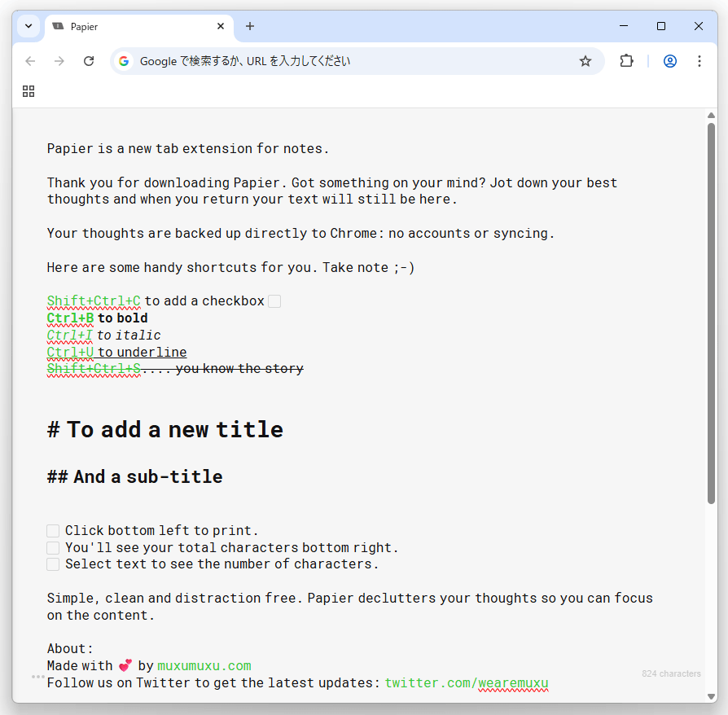Select the Papier browser tab
728x715 pixels.
tap(138, 27)
